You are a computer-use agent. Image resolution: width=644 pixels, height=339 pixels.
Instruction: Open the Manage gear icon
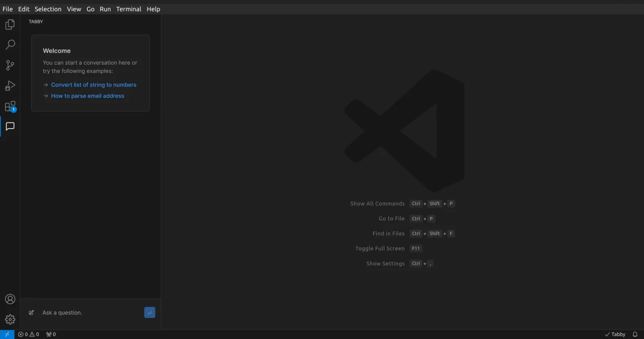(10, 320)
